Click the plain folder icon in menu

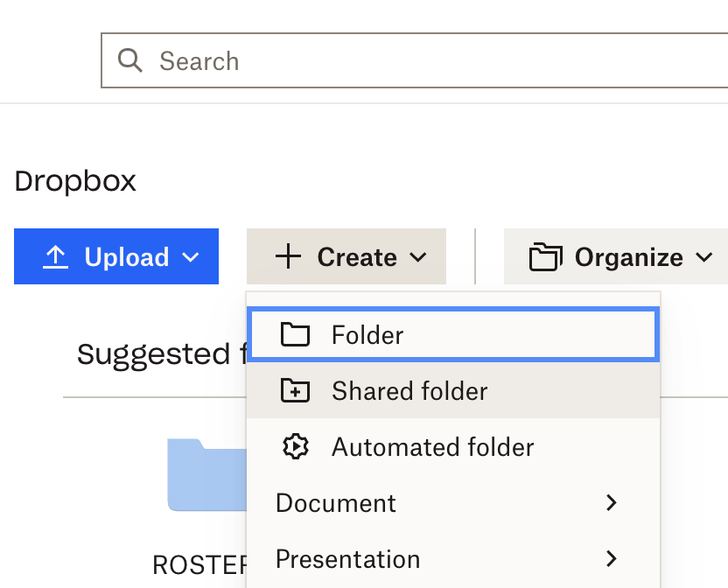click(295, 335)
